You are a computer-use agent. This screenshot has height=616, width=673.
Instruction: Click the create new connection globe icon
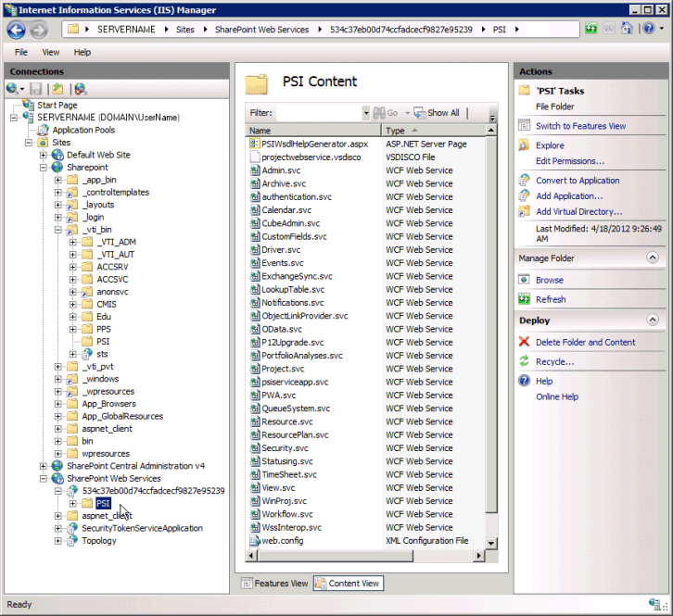click(x=12, y=89)
